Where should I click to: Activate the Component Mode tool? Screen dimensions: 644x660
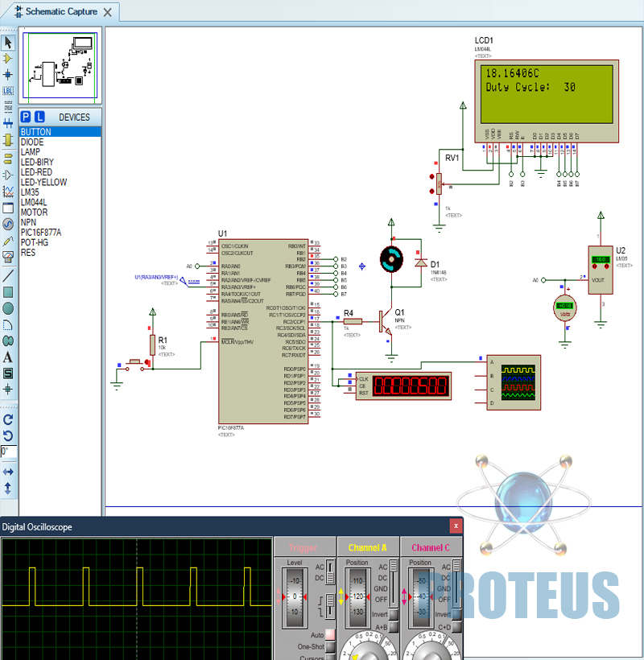[8, 59]
